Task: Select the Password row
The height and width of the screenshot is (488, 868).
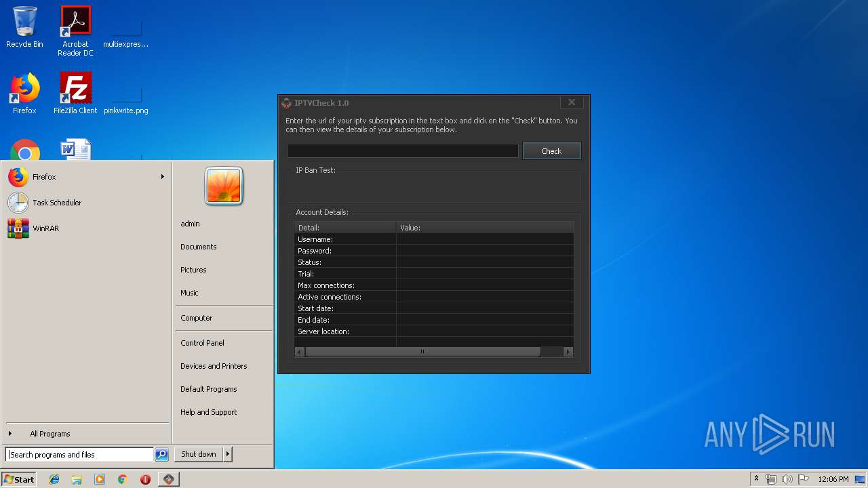Action: [434, 251]
